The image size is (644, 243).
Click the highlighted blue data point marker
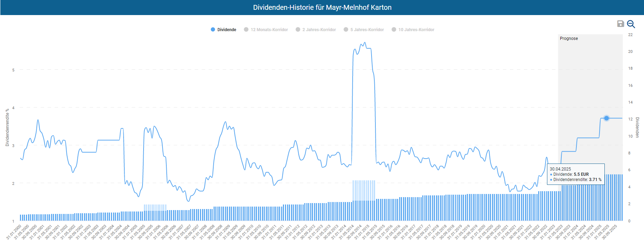[607, 118]
